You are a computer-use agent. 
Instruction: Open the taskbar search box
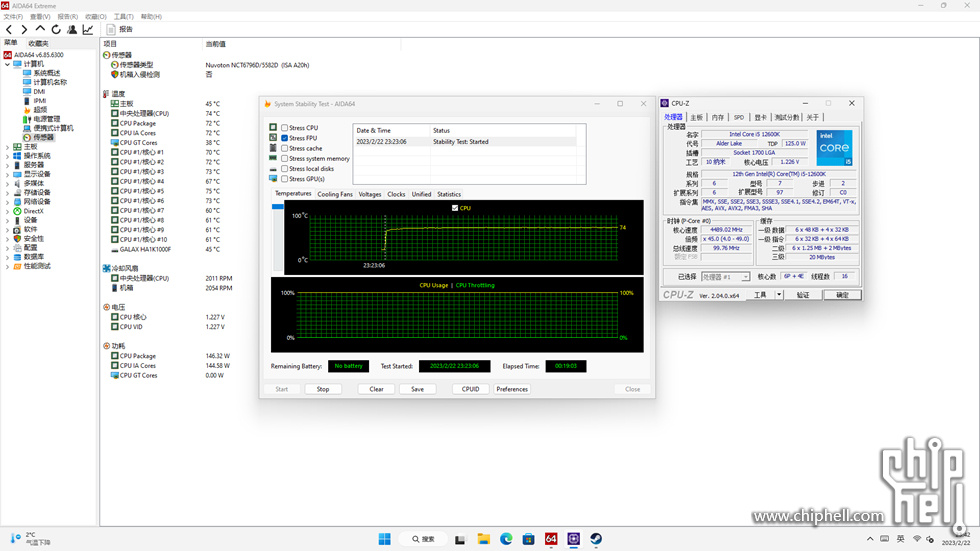pyautogui.click(x=424, y=539)
